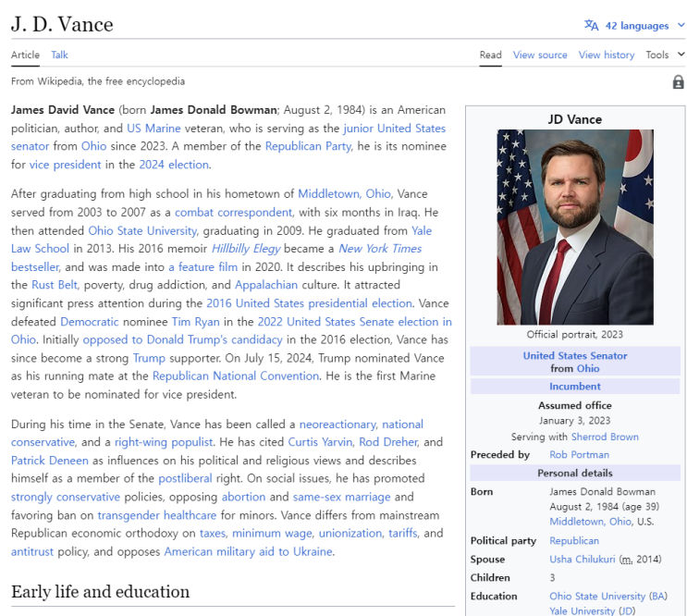This screenshot has height=616, width=687.
Task: Click the Early life and education heading
Action: tap(101, 591)
